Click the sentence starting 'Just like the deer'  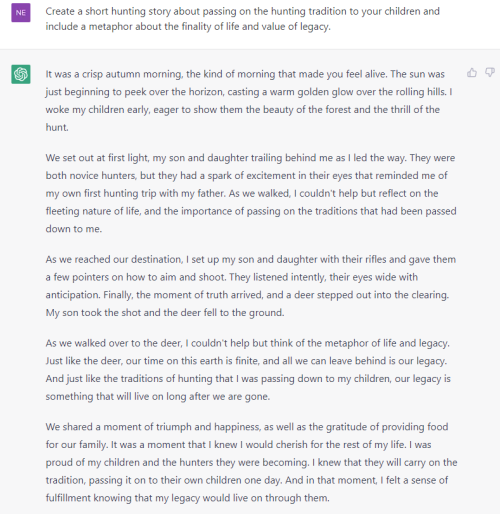[x=246, y=361]
